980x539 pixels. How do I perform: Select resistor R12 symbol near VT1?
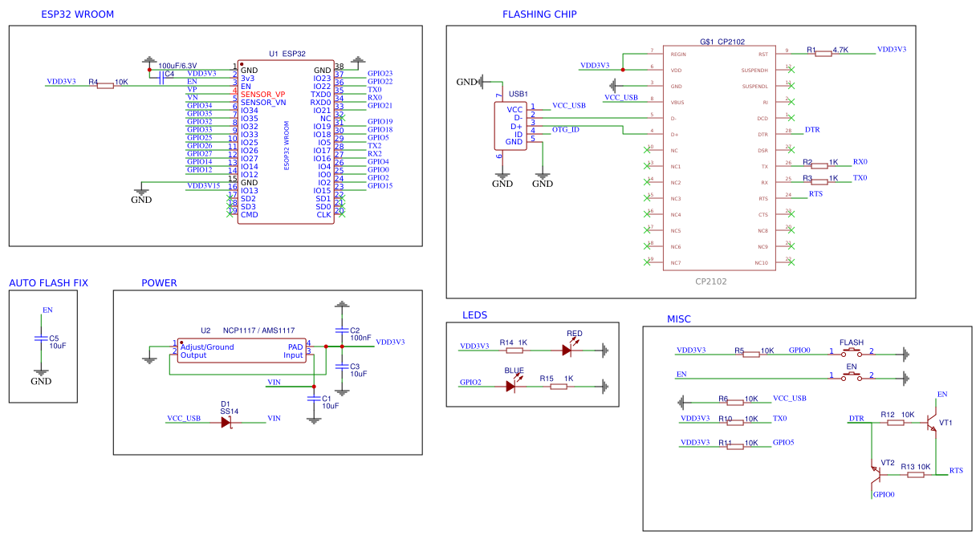(x=896, y=423)
